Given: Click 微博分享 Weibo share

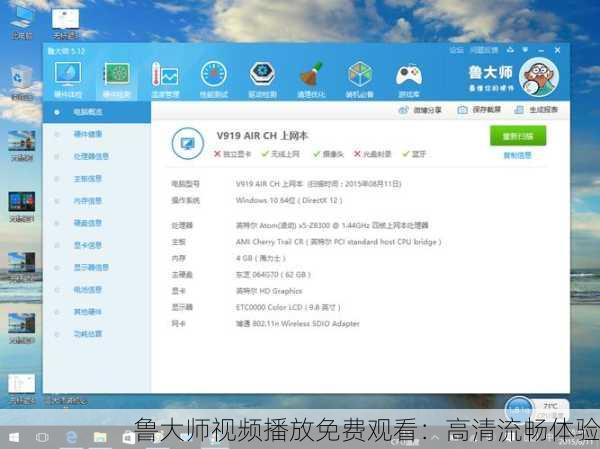Looking at the screenshot, I should [x=420, y=110].
